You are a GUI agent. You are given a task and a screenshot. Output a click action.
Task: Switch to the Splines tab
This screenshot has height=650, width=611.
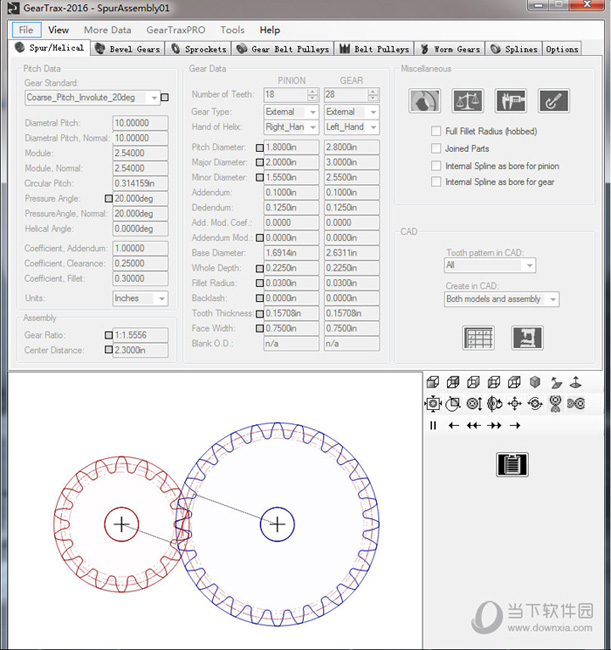(514, 49)
